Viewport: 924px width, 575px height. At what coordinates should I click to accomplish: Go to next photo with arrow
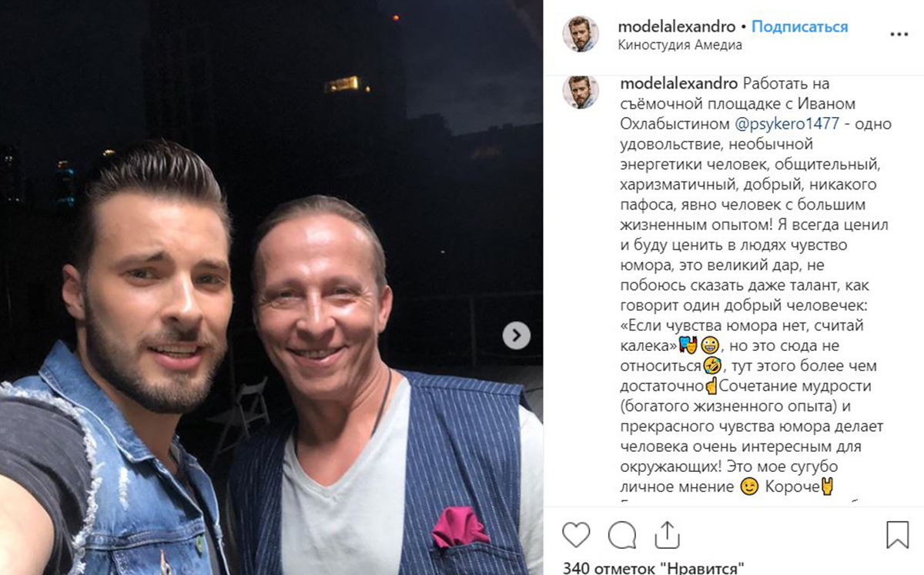click(x=517, y=336)
